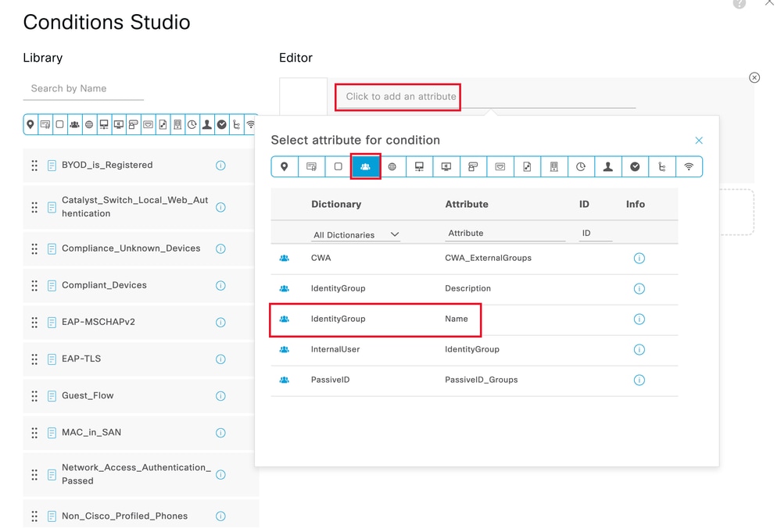781x532 pixels.
Task: Choose PassiveID PassiveID_Groups attribute row
Action: [475, 380]
